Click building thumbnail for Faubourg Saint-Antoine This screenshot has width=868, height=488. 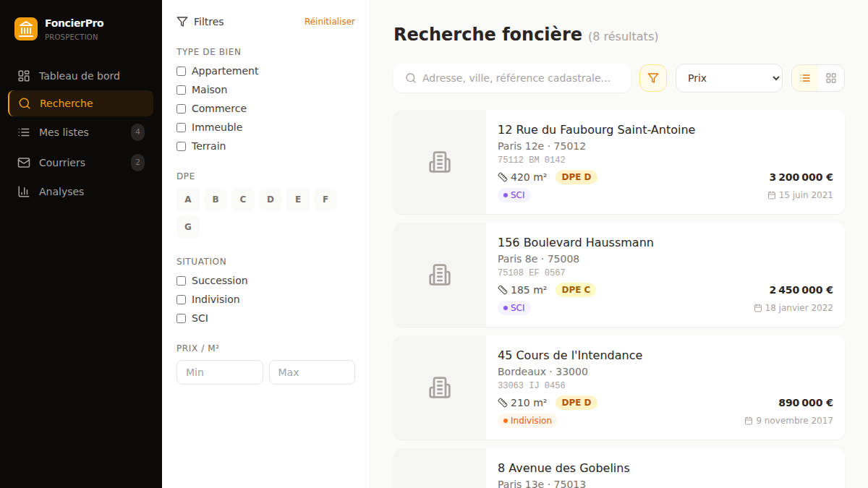(x=440, y=162)
